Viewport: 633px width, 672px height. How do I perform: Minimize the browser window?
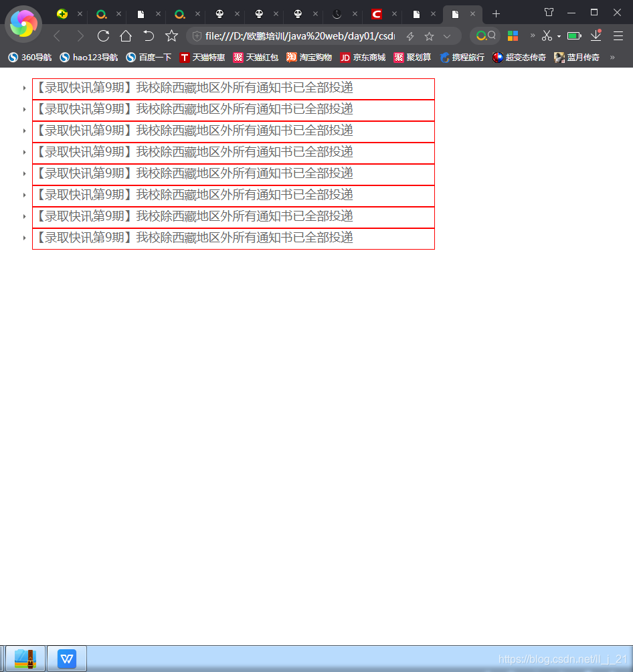tap(571, 13)
